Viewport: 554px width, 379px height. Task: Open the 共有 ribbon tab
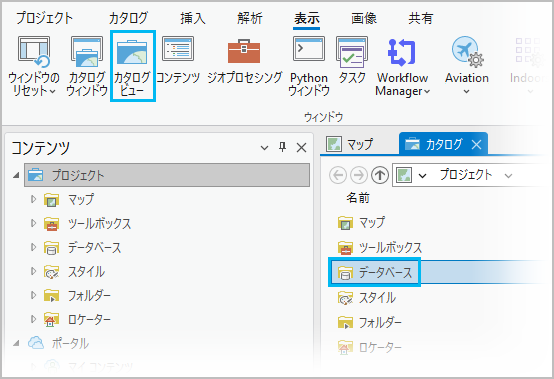421,18
